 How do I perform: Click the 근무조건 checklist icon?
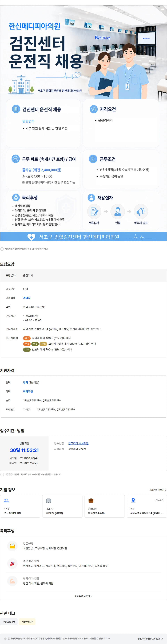click(93, 159)
